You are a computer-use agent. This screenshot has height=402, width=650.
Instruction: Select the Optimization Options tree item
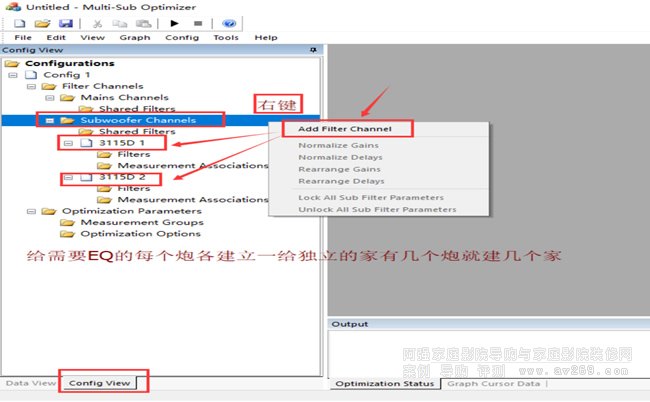pos(124,234)
